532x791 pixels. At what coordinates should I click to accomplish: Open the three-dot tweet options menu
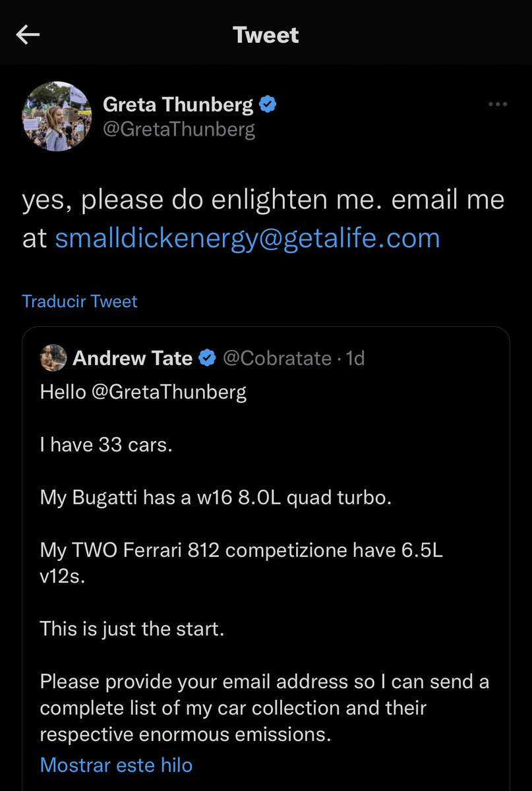497,104
